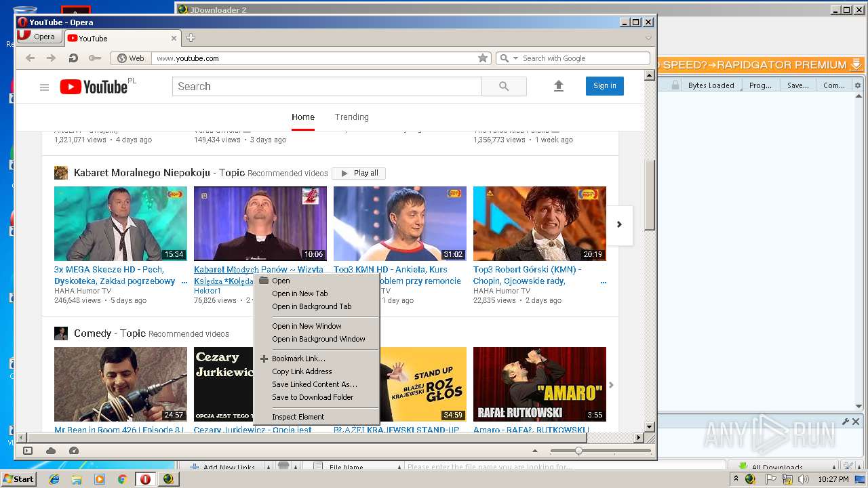This screenshot has width=868, height=488.
Task: Click the YouTube search magnifier button
Action: (504, 86)
